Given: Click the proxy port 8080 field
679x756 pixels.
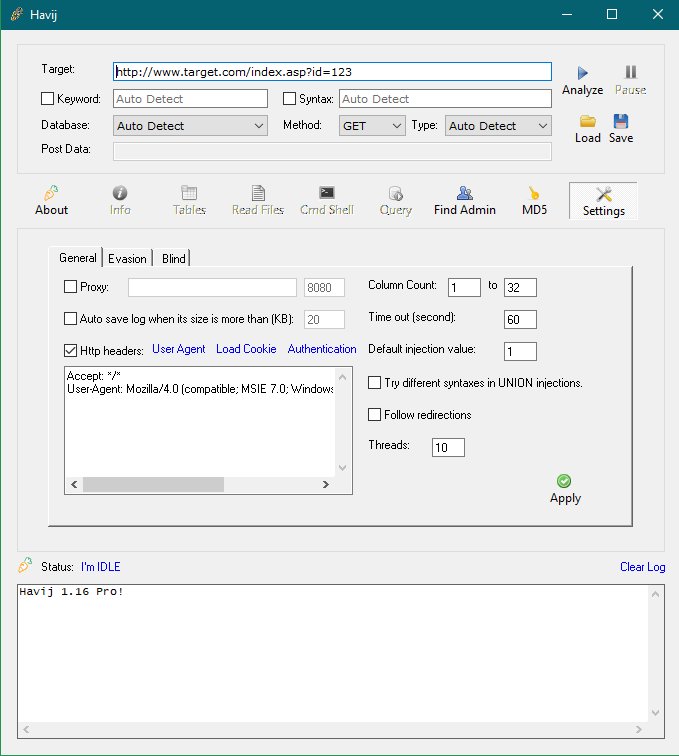Looking at the screenshot, I should coord(324,287).
